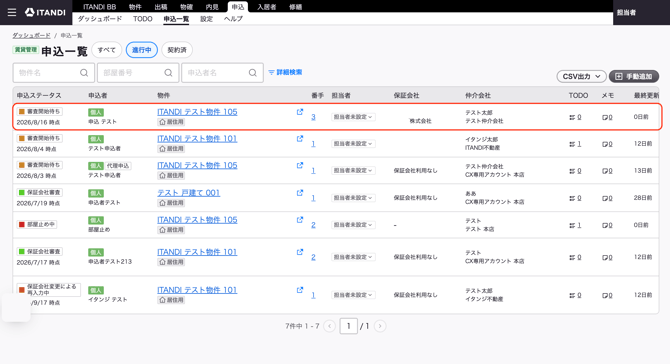Select the すべて filter pill
The image size is (670, 364).
[106, 50]
